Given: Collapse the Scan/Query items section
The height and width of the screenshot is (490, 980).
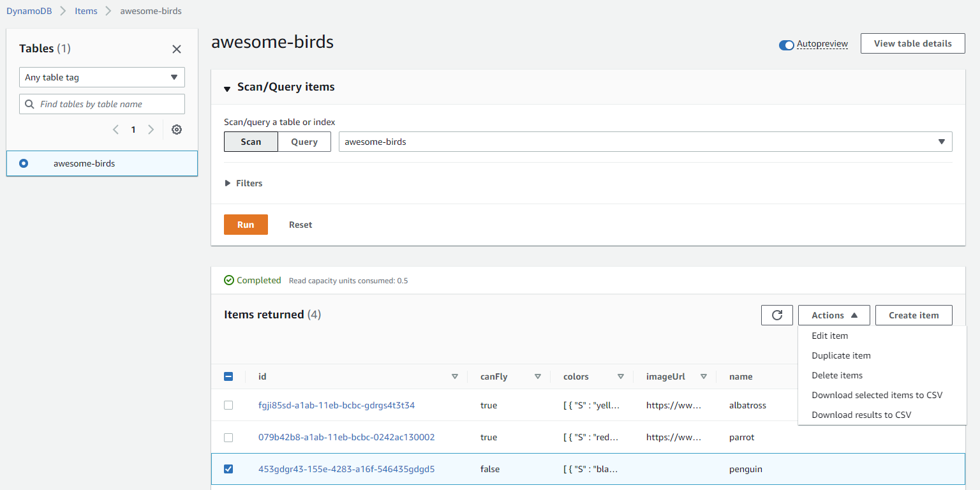Looking at the screenshot, I should 227,88.
